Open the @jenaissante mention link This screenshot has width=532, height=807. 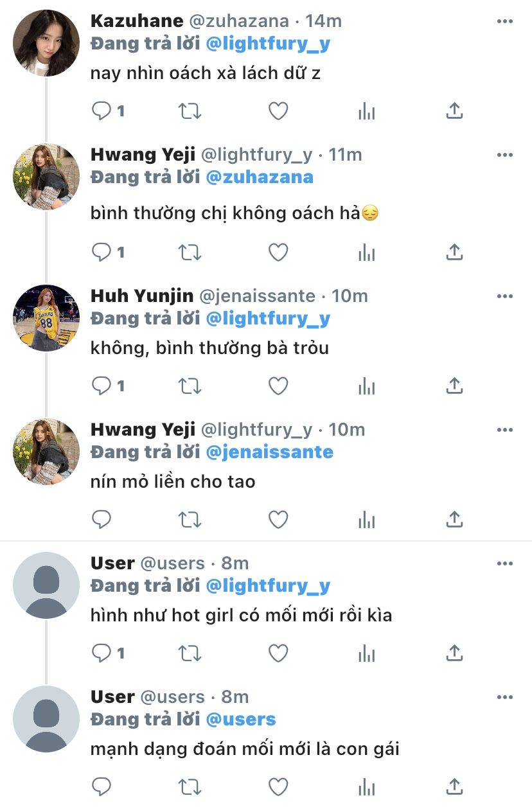tap(269, 452)
